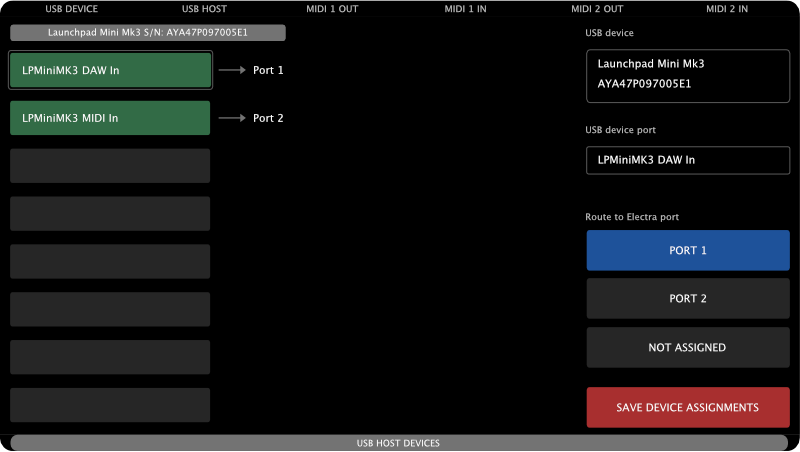Click the USB HOST DEVICES bottom bar
This screenshot has width=800, height=452.
[399, 443]
